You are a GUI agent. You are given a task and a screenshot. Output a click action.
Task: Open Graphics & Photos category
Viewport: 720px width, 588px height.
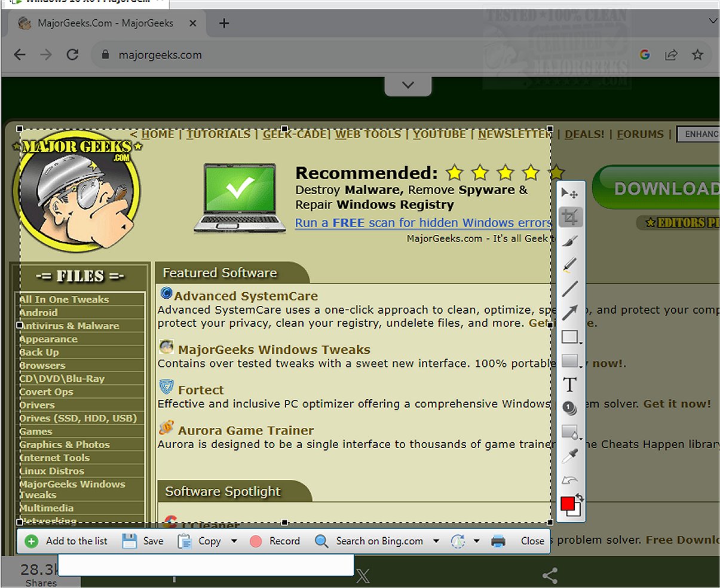coord(65,445)
